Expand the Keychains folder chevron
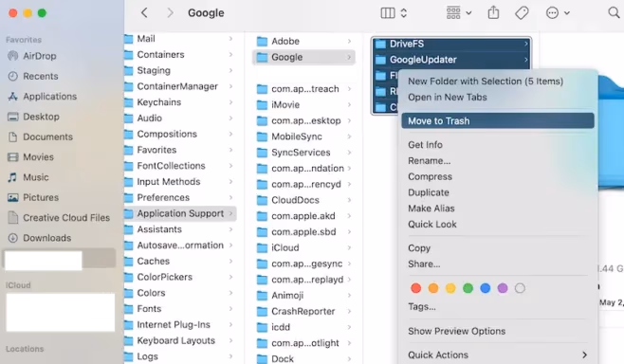The width and height of the screenshot is (624, 364). 230,102
